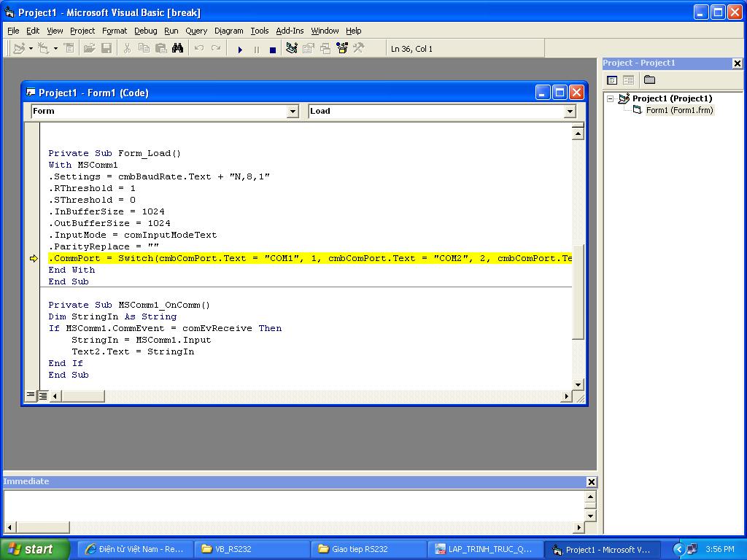
Task: Open Project Explorer from the toolbar icon
Action: click(292, 48)
